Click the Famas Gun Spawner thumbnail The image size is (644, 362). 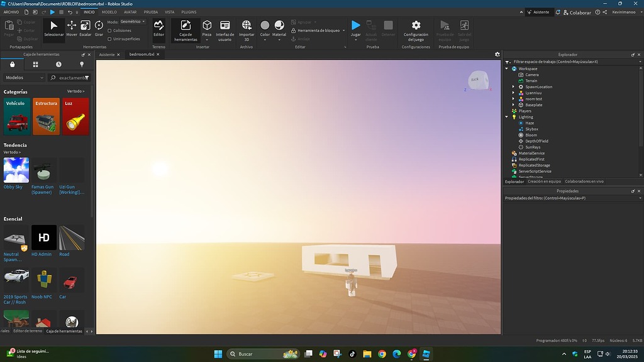(43, 170)
